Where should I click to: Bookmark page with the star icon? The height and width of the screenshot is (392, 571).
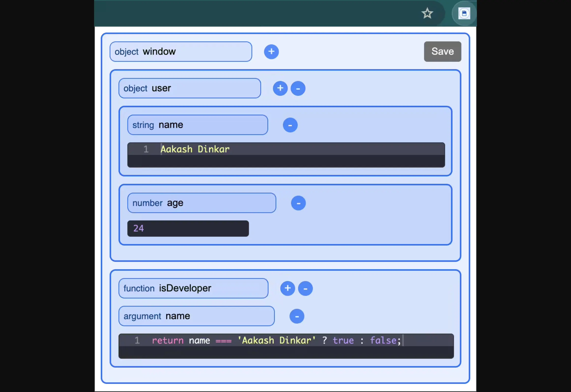427,13
